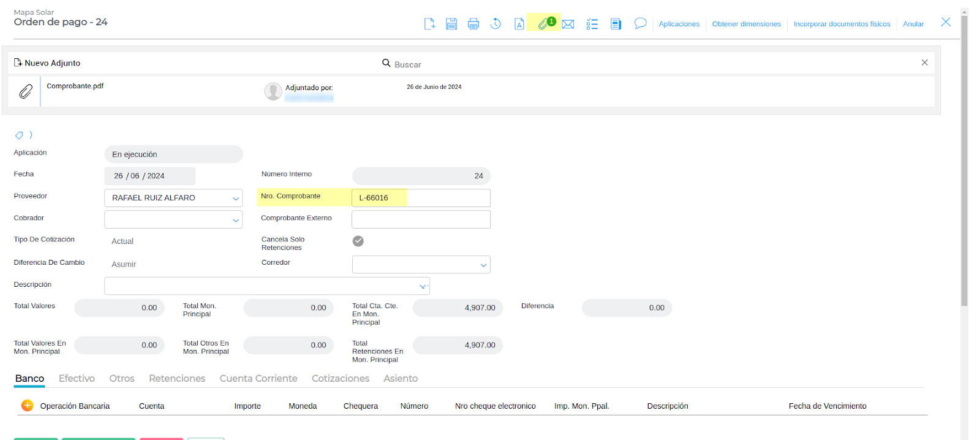This screenshot has width=980, height=440.
Task: Add a bank row with orange plus
Action: coord(28,406)
